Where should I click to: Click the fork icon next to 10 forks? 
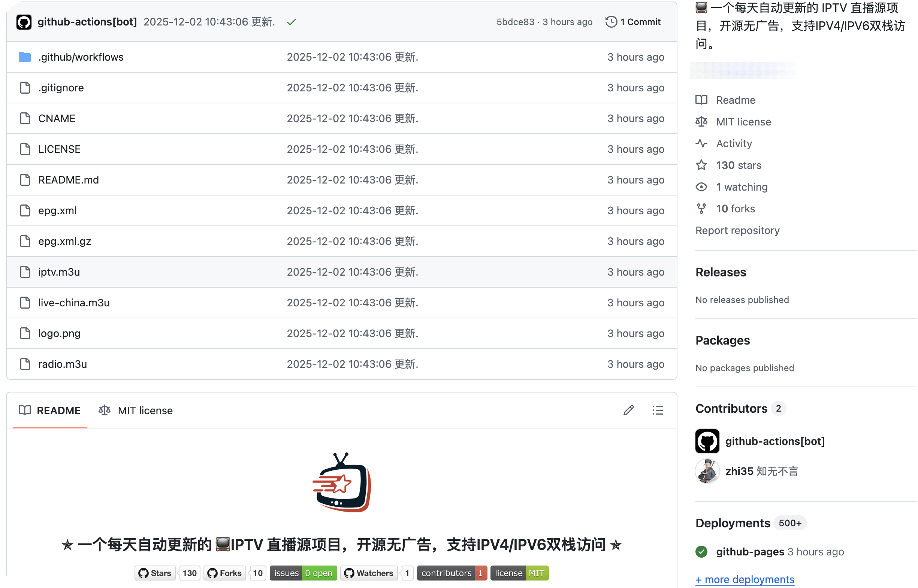[701, 209]
